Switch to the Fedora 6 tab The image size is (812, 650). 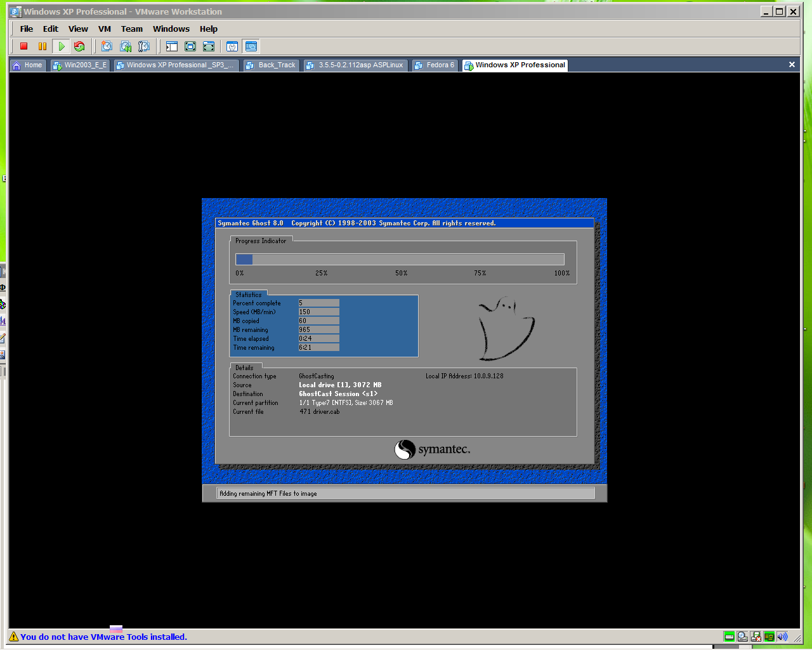[x=435, y=65]
